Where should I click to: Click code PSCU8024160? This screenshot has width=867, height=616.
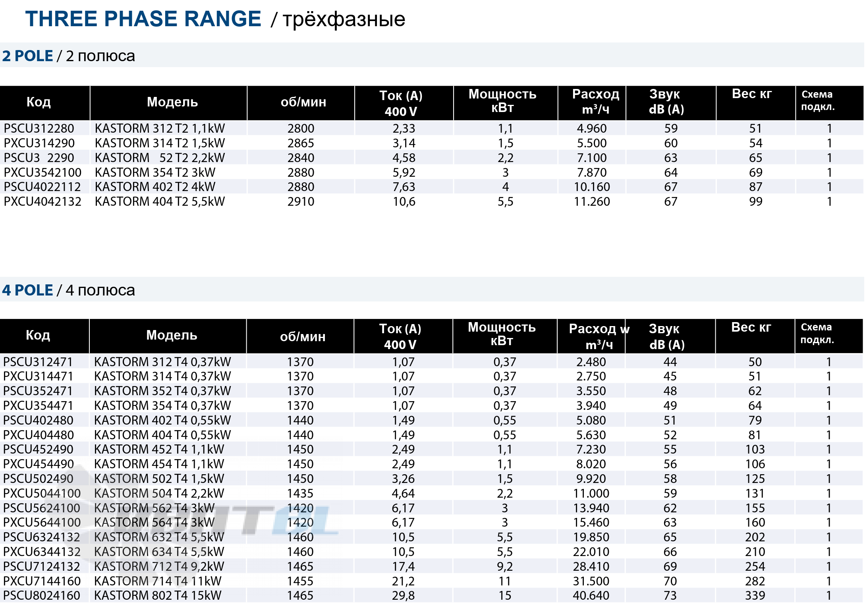click(42, 595)
